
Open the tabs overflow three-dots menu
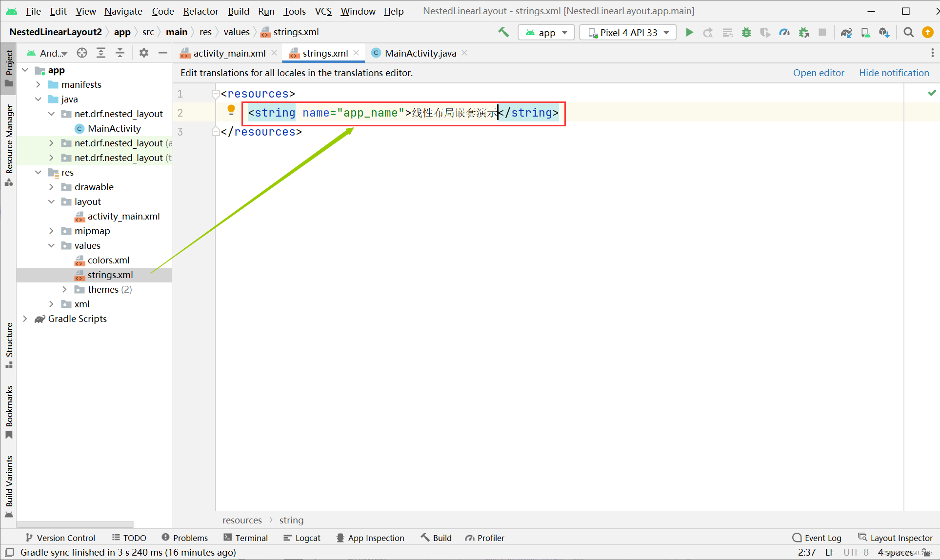tap(932, 53)
